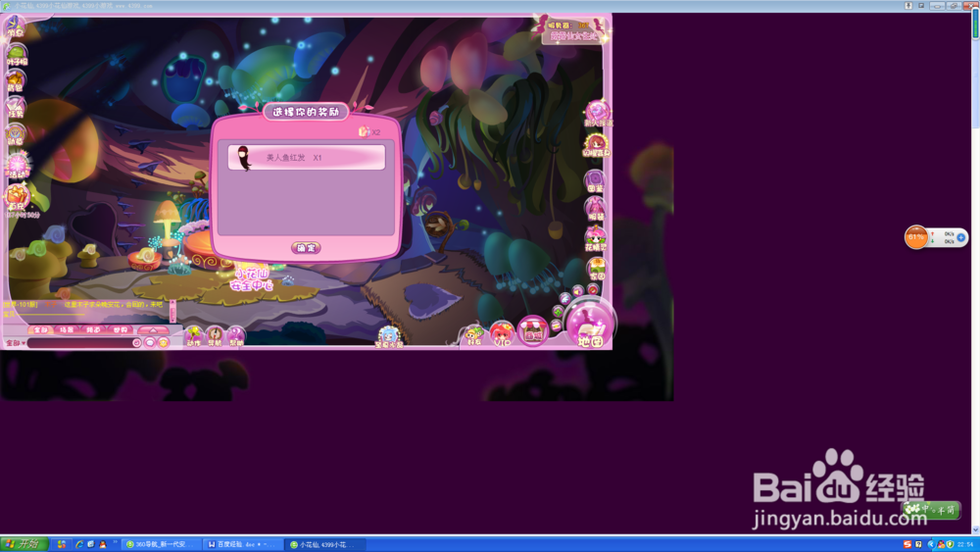Click the emoticon smiley button beside the chat input

pos(163,342)
